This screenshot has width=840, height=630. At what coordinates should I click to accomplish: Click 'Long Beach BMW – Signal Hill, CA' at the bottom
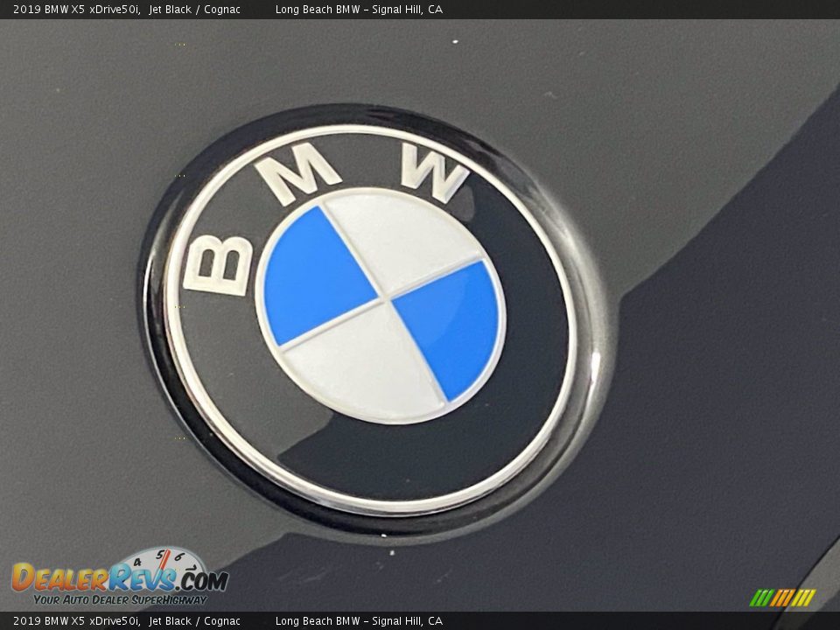(x=359, y=621)
